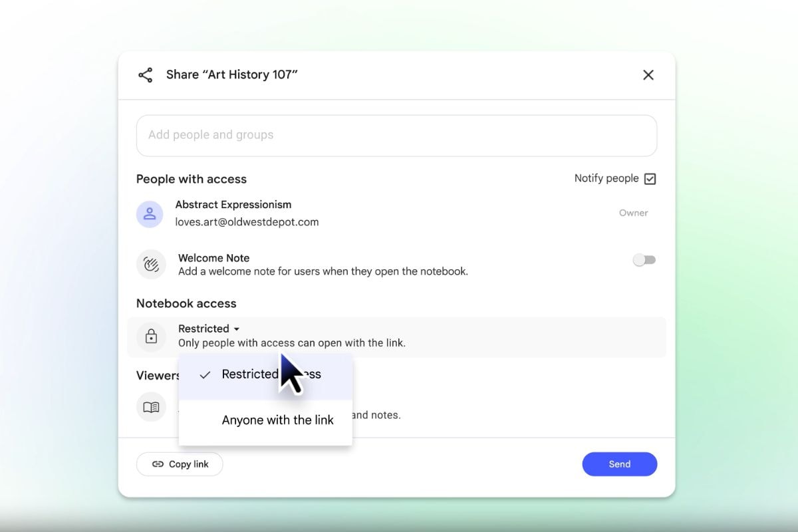Screen dimensions: 798x532
Task: Click the Welcome Note description text
Action: tap(323, 271)
